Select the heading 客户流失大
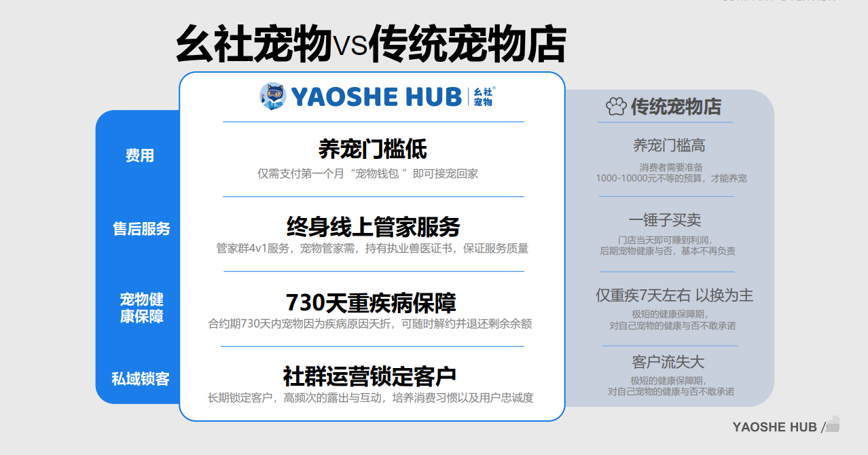The height and width of the screenshot is (455, 868). tap(668, 362)
